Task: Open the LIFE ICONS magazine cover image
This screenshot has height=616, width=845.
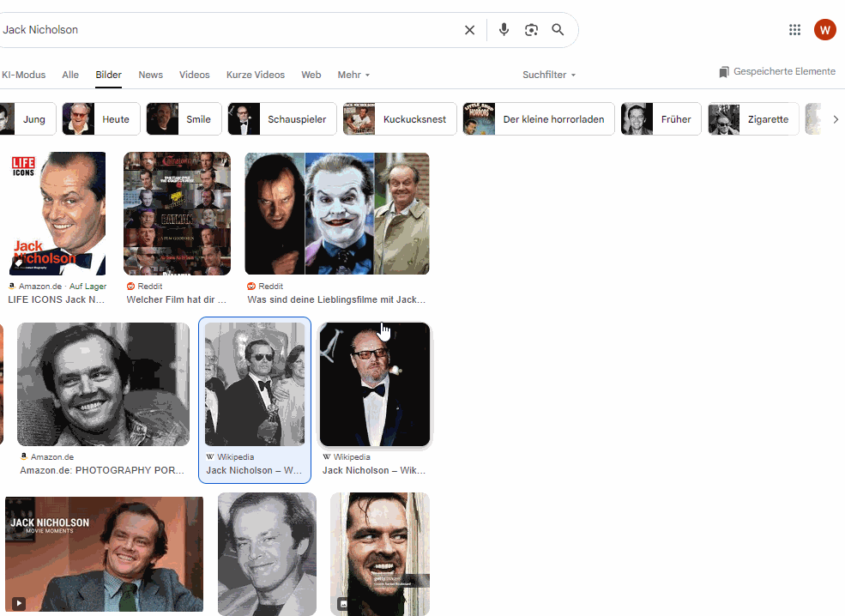Action: pos(57,214)
